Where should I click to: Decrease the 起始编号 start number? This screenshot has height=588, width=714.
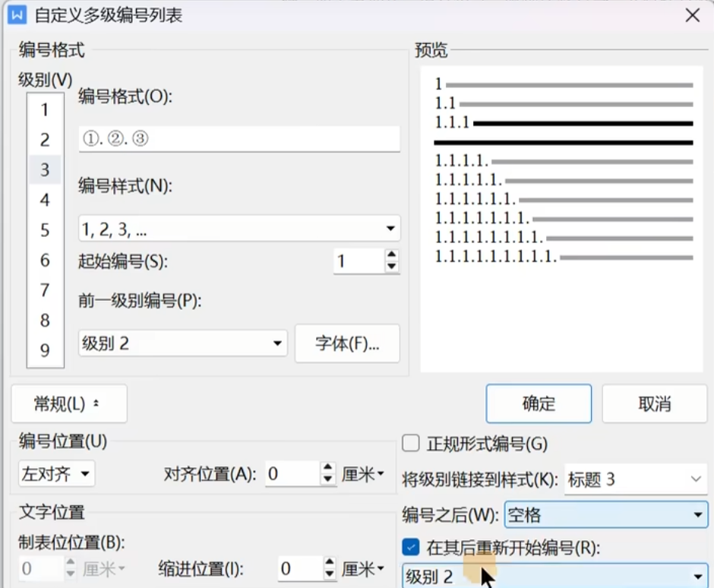tap(392, 267)
